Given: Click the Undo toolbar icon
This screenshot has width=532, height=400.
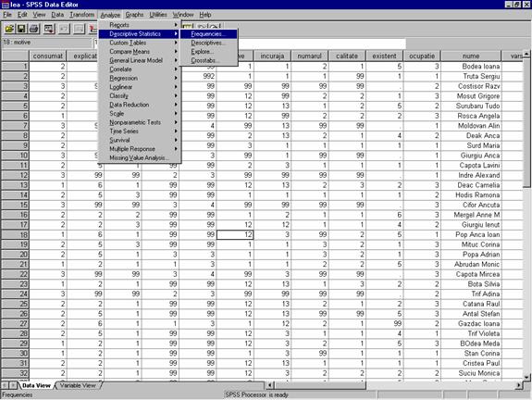Looking at the screenshot, I should pyautogui.click(x=64, y=29).
